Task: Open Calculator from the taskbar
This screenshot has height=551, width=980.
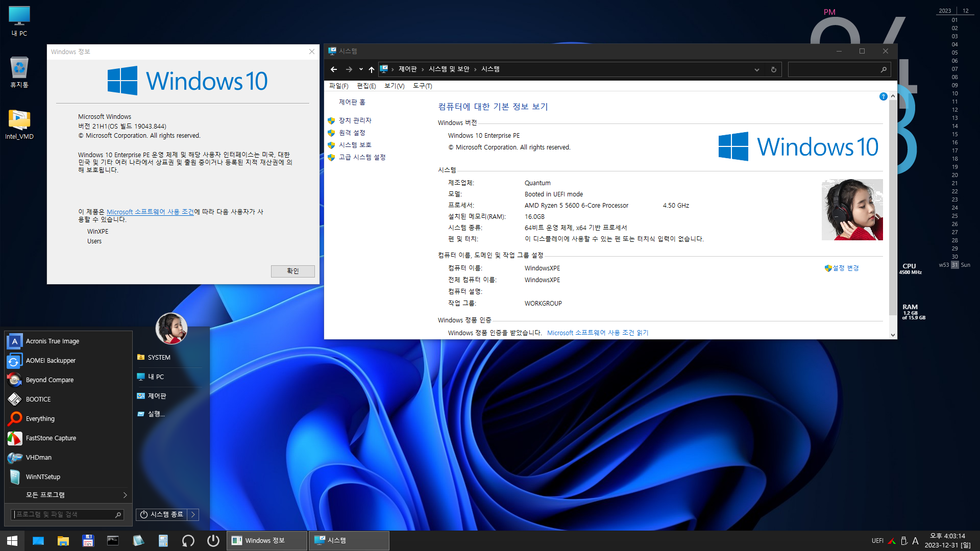Action: pyautogui.click(x=163, y=541)
